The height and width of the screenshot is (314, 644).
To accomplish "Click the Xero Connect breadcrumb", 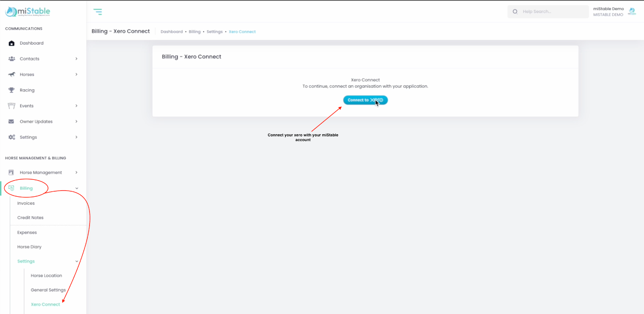I will (242, 32).
